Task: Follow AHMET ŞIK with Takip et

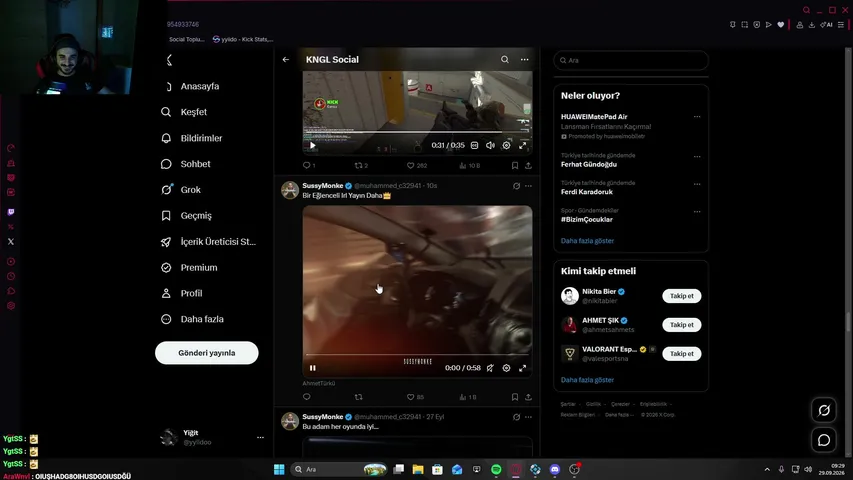Action: point(682,325)
